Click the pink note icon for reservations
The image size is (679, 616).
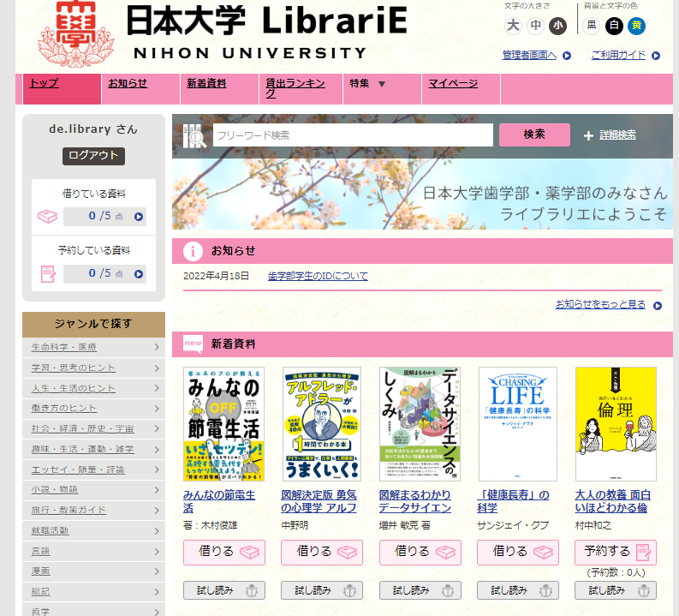click(48, 274)
